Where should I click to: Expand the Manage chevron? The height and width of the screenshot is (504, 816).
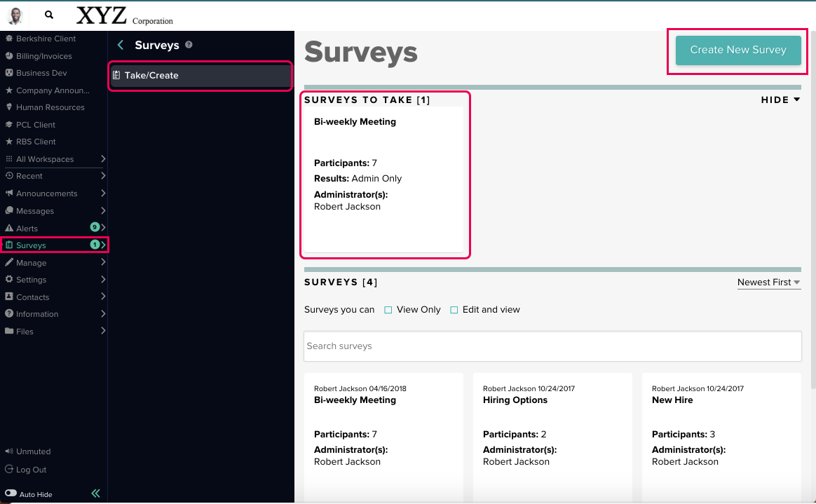[x=103, y=262]
